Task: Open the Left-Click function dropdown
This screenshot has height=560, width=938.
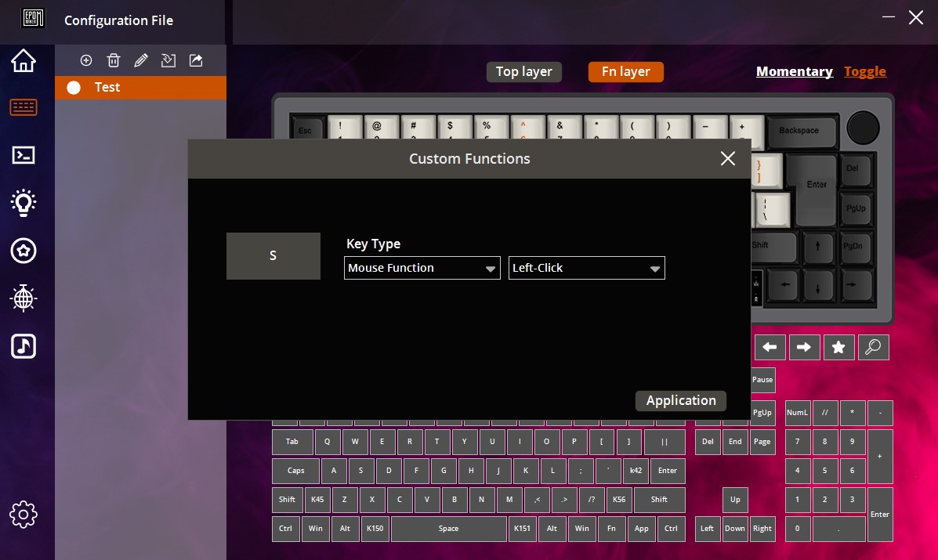Action: [x=586, y=268]
